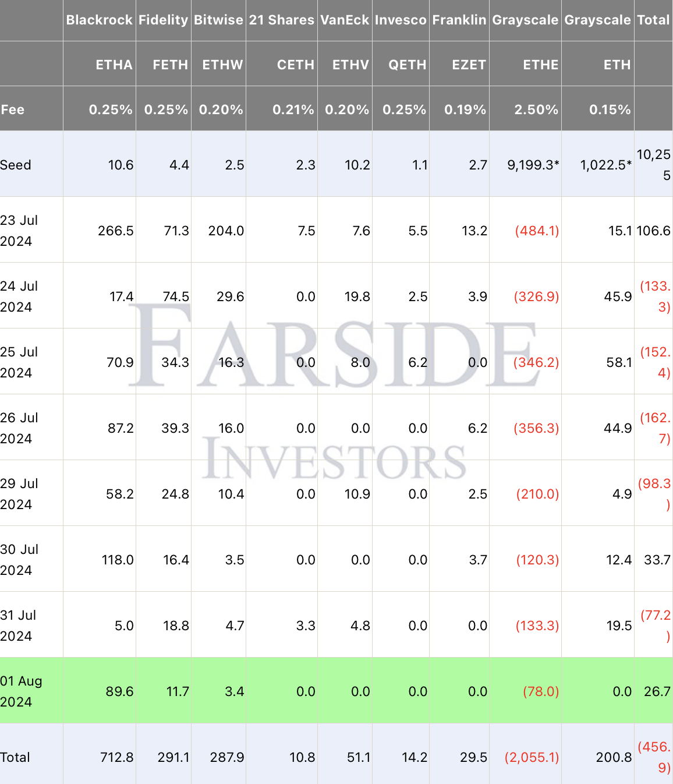This screenshot has width=673, height=784.
Task: Select the (484.1) Grayscale outflow cell
Action: (537, 231)
